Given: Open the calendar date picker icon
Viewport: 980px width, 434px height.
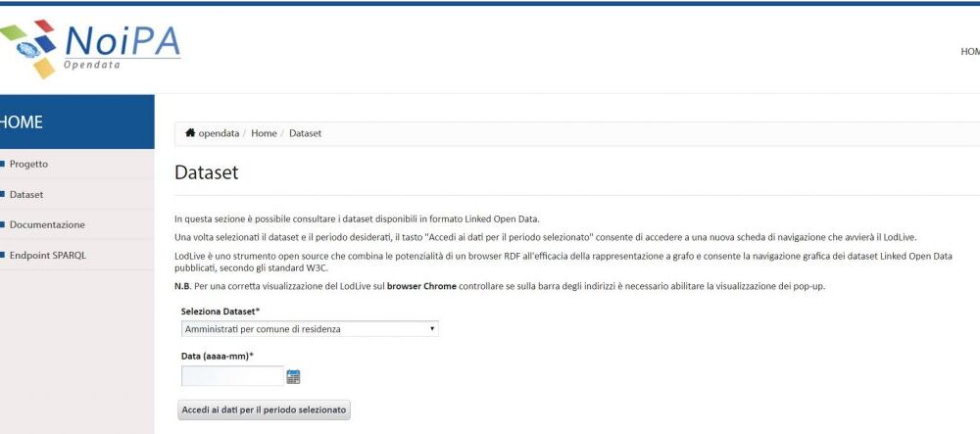Looking at the screenshot, I should 293,376.
